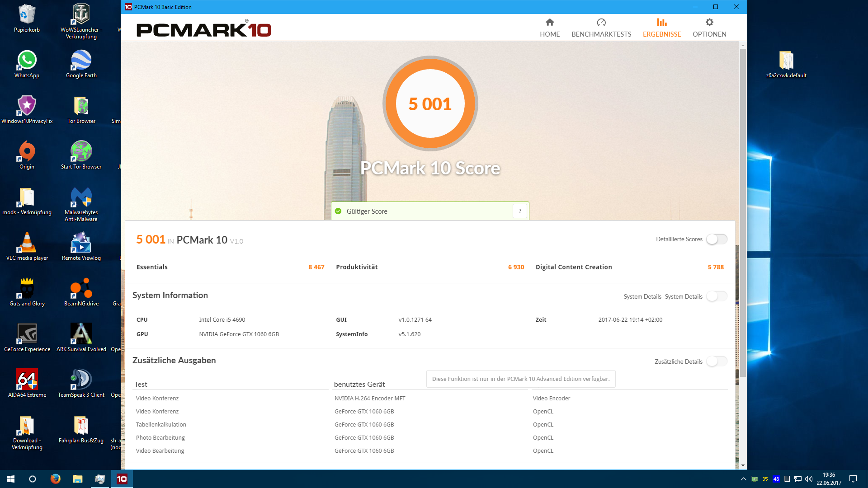This screenshot has width=868, height=488.
Task: Open PCMark 10 taskbar icon
Action: pos(122,479)
